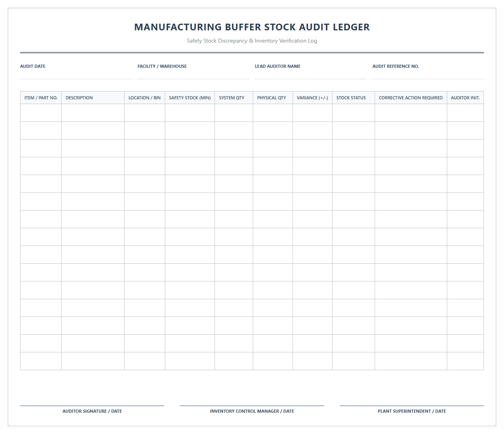Image resolution: width=504 pixels, height=434 pixels.
Task: Click the AUDIT DATE label
Action: click(x=33, y=66)
